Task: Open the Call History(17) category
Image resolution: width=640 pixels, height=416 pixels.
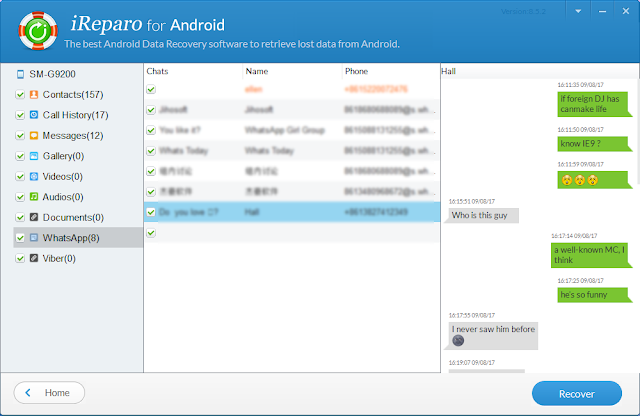Action: click(x=76, y=115)
